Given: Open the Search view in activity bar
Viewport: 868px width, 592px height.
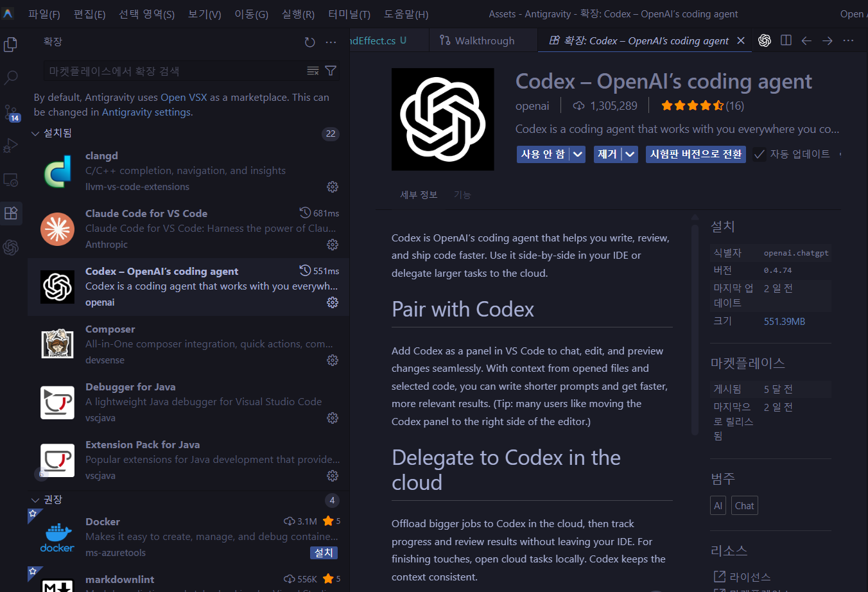Looking at the screenshot, I should point(11,78).
